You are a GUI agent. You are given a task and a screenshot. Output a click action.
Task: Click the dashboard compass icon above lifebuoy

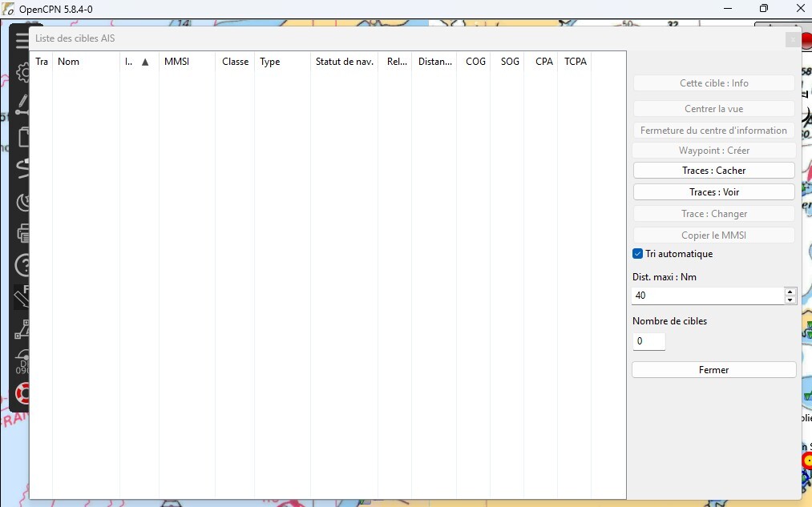22,361
